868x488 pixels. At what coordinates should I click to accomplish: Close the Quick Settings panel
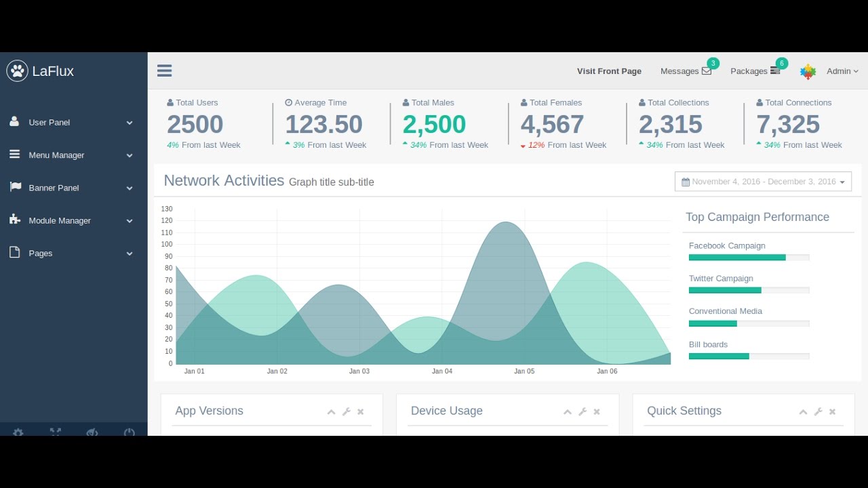[x=832, y=411]
